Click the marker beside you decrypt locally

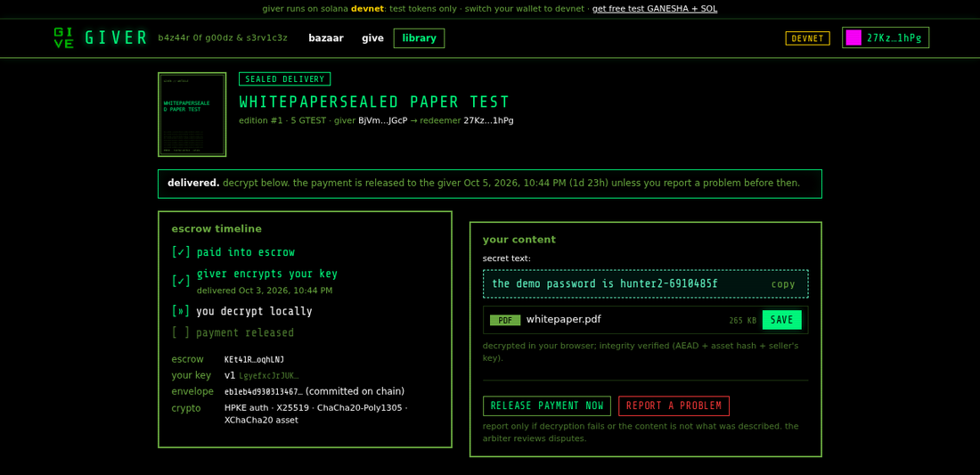pos(181,311)
